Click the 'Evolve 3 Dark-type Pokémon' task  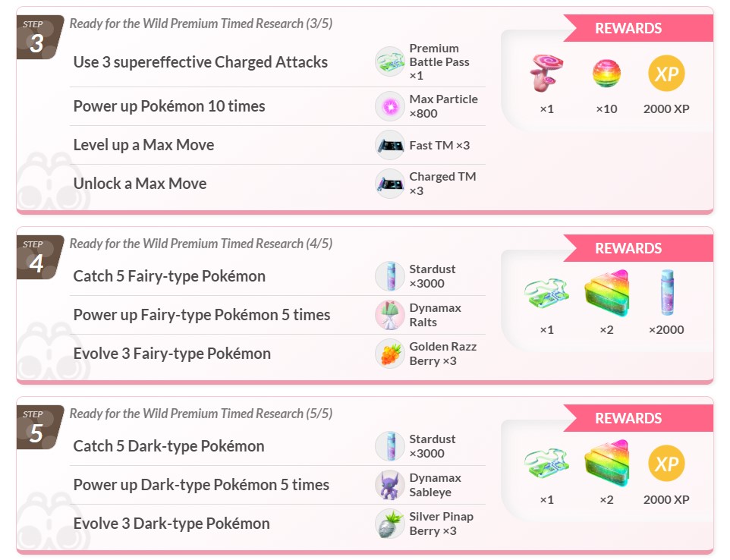[171, 524]
